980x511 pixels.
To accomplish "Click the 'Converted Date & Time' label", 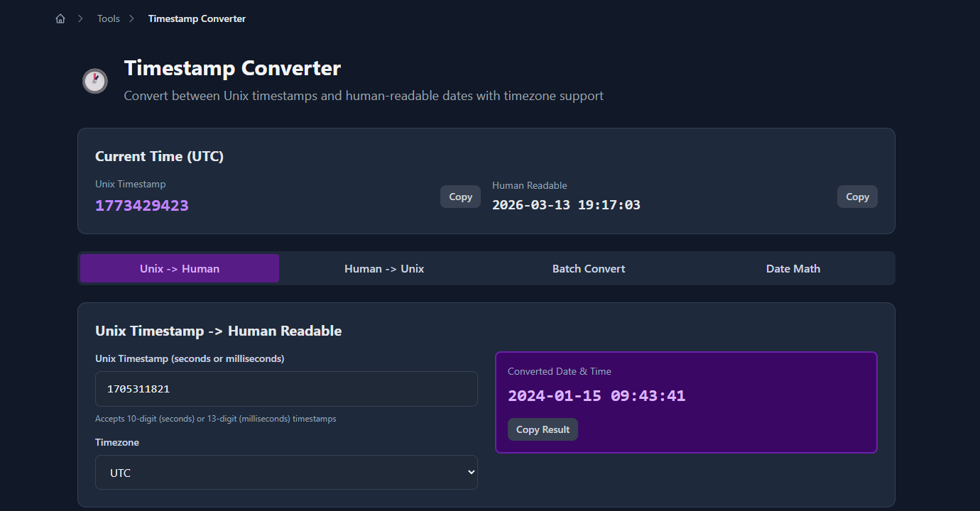I will click(560, 371).
